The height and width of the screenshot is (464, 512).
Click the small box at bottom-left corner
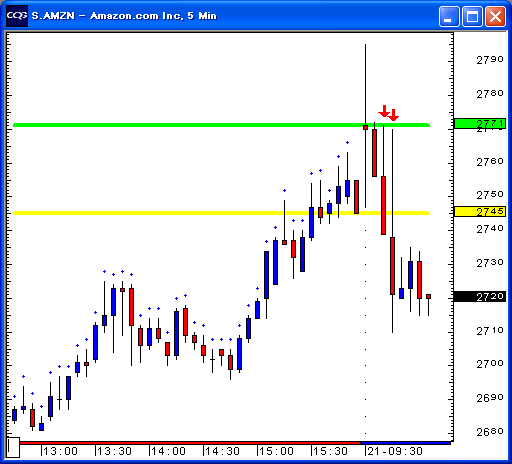pos(13,447)
